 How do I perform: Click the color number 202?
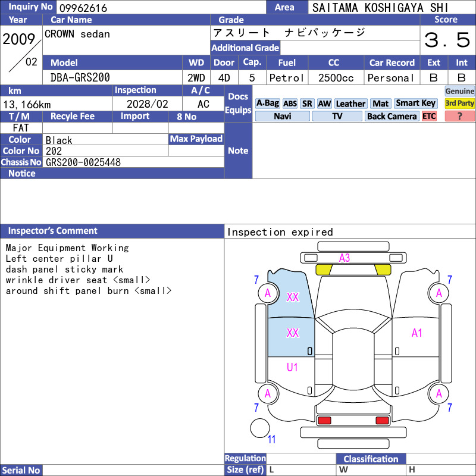[54, 151]
